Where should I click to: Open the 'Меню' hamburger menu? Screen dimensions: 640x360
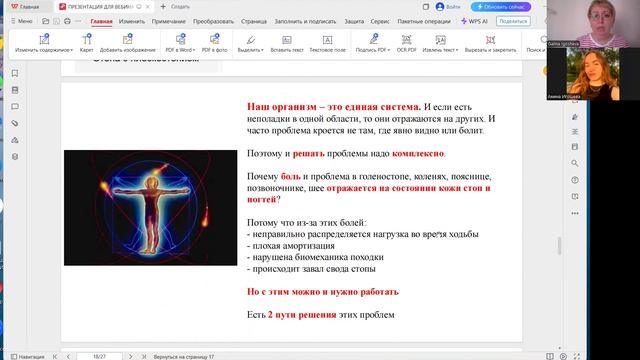pyautogui.click(x=22, y=21)
